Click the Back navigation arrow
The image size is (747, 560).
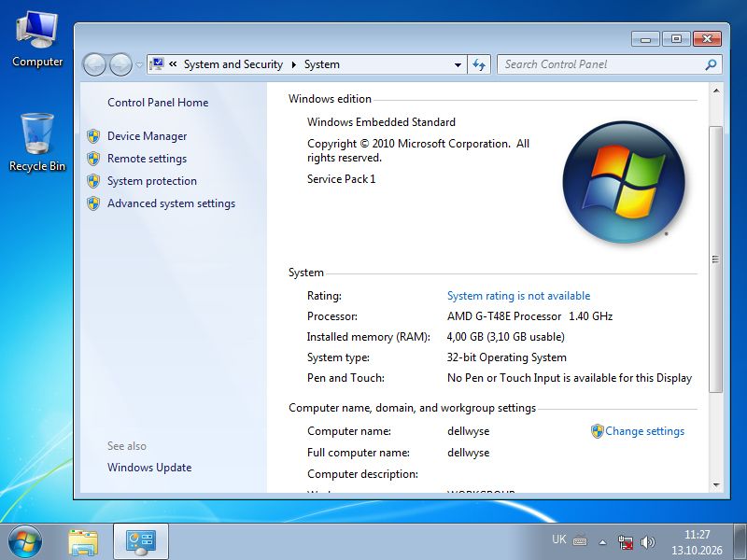coord(94,64)
